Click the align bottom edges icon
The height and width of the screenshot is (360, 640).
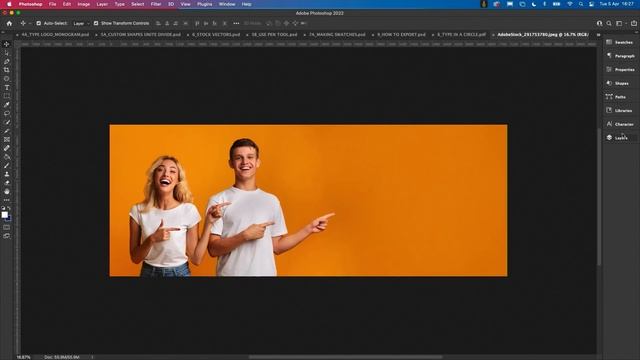[215, 23]
